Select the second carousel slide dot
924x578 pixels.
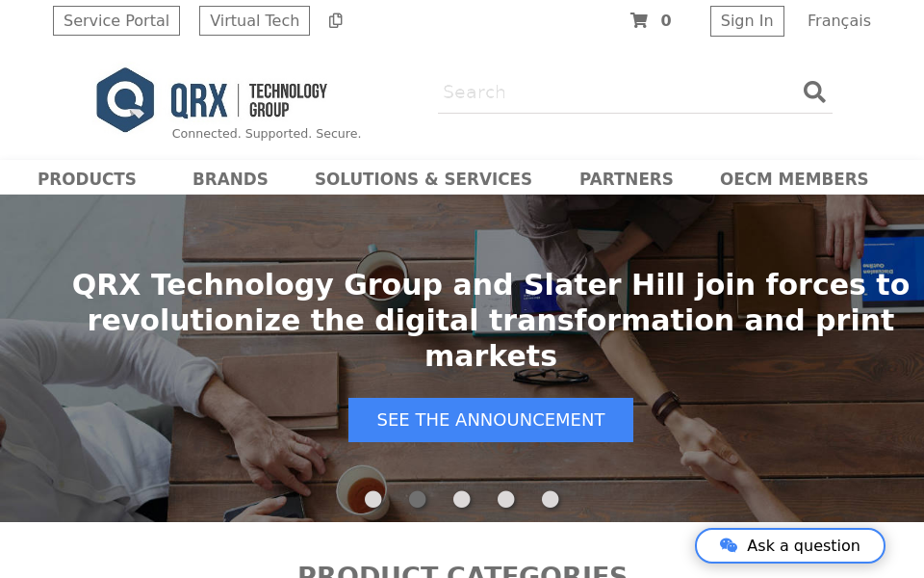point(417,500)
